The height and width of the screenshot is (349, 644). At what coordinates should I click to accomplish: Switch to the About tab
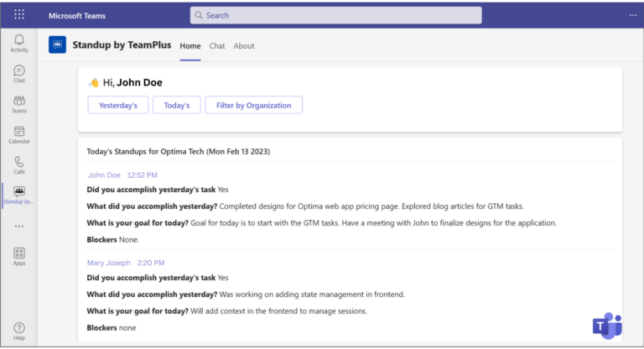pyautogui.click(x=244, y=46)
